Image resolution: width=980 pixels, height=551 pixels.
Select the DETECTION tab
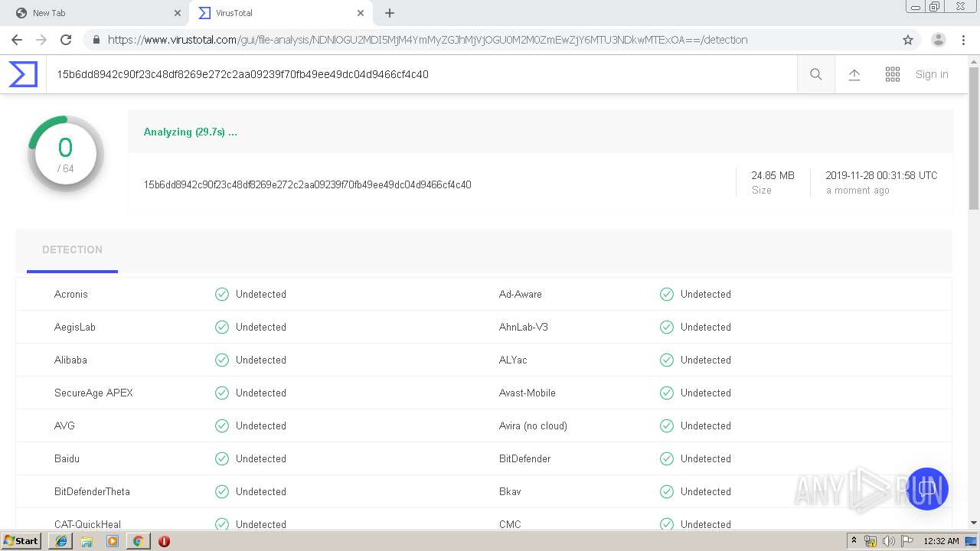[72, 250]
